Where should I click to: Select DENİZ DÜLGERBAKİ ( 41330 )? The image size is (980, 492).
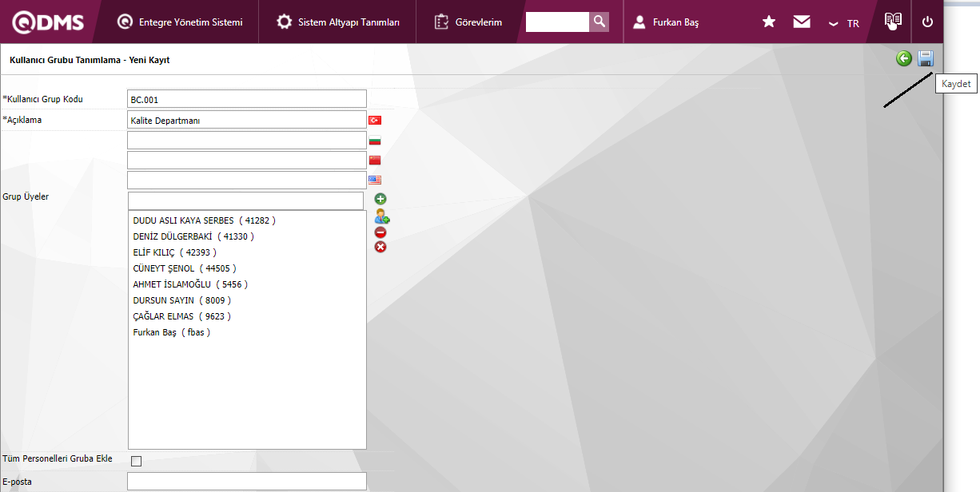tap(193, 236)
